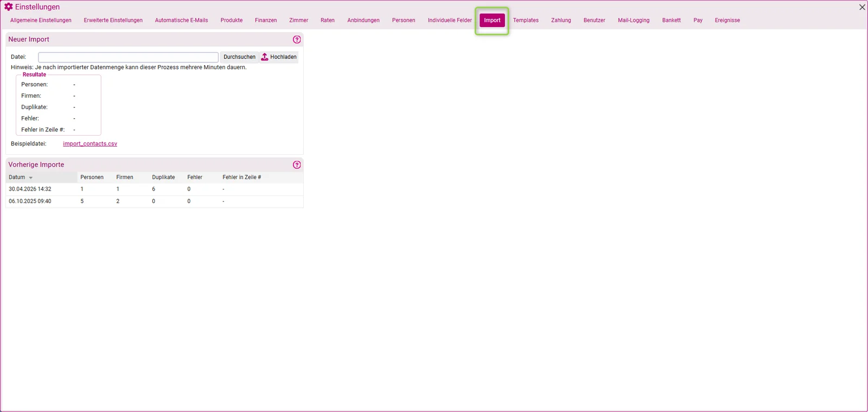Switch to Erweiterte Einstellungen tab
Viewport: 868px width, 412px height.
(113, 21)
